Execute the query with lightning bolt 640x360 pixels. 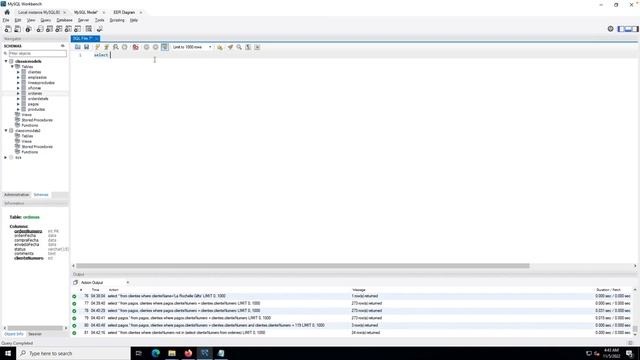pos(97,47)
